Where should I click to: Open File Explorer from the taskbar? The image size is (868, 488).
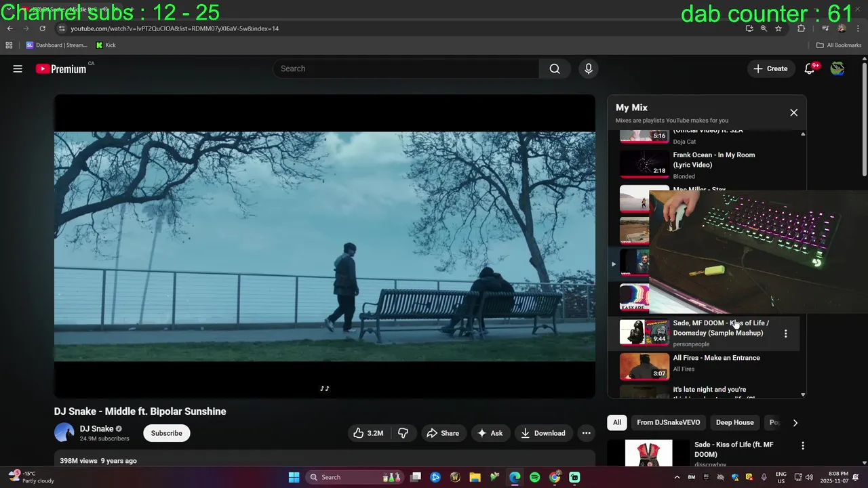pos(475,477)
